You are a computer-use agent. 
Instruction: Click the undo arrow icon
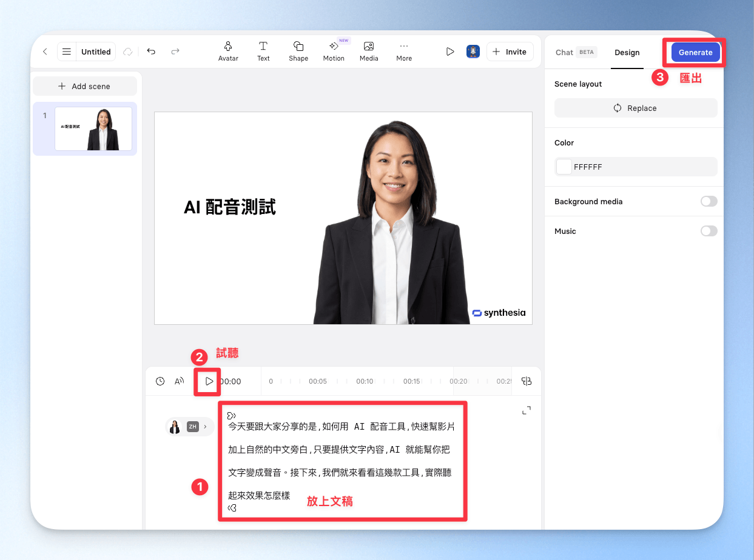point(151,52)
